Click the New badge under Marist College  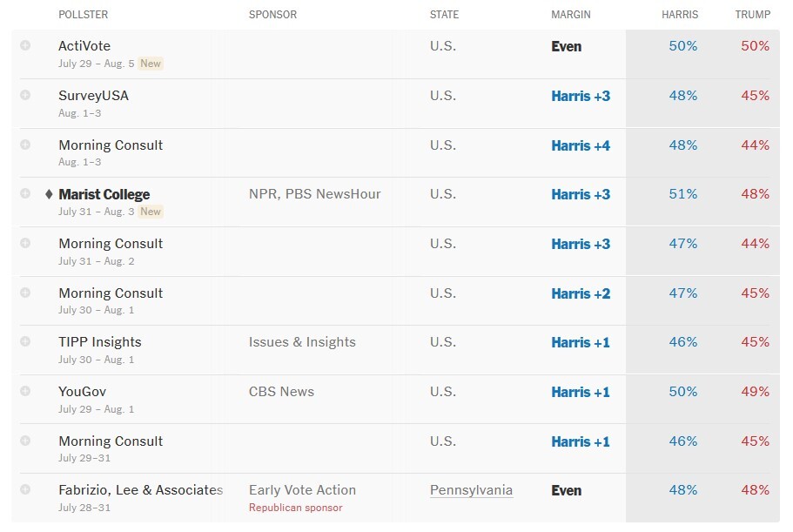pos(151,212)
